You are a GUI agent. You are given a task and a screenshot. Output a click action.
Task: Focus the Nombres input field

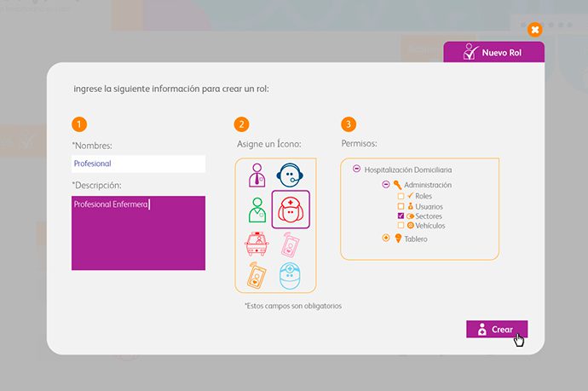click(x=138, y=164)
